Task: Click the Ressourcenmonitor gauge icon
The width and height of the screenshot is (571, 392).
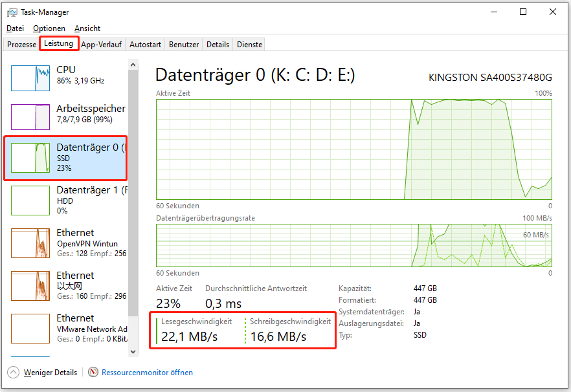Action: click(93, 373)
